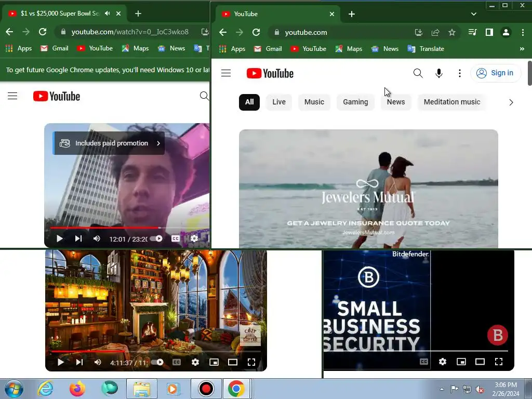This screenshot has height=399, width=532.
Task: Select the Live category chip
Action: point(279,102)
